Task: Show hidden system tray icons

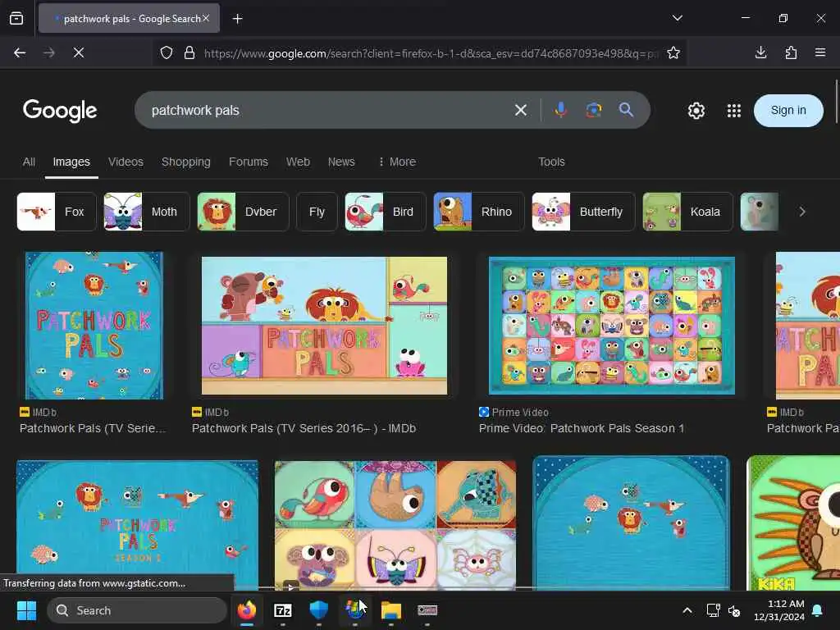Action: click(687, 610)
